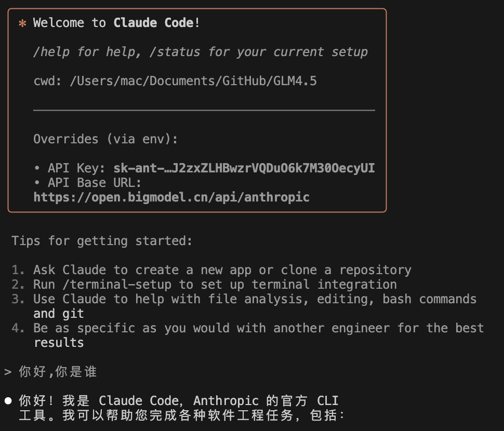Click the masked API Key value
Image resolution: width=504 pixels, height=431 pixels.
tap(244, 168)
